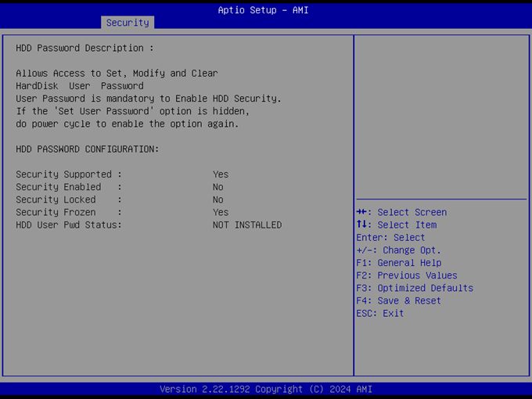Click the up-down arrows Select Item icon
The width and height of the screenshot is (532, 399).
(361, 225)
